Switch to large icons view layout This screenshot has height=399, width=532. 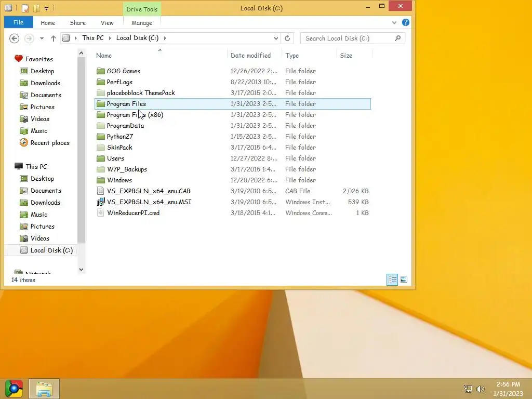click(x=403, y=280)
